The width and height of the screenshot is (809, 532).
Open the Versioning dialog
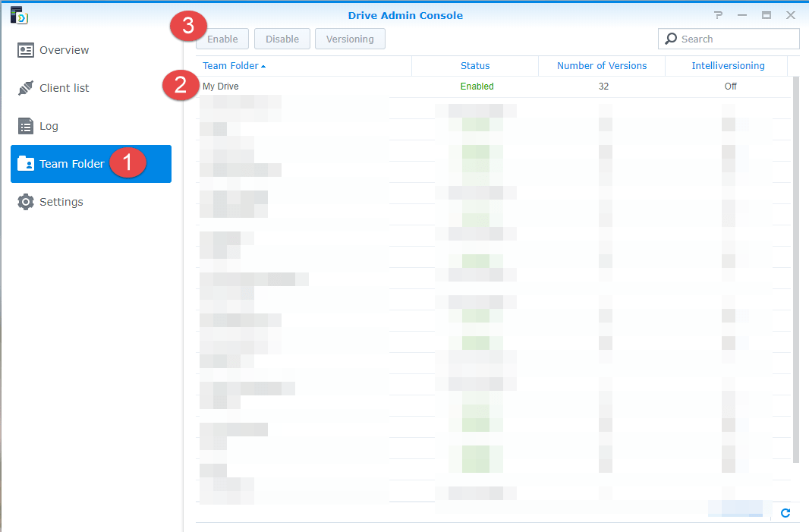point(350,38)
